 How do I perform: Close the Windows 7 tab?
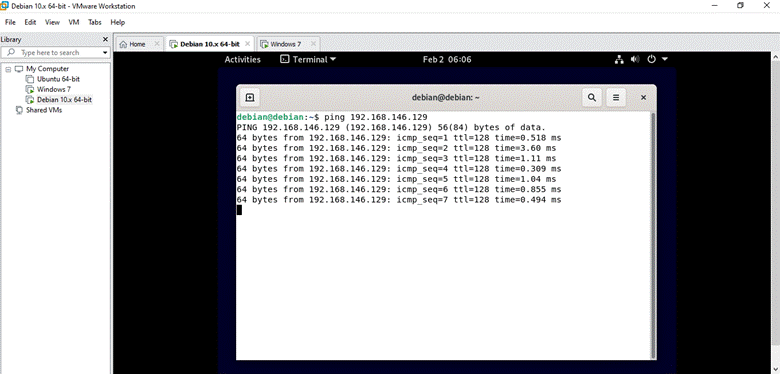(x=313, y=44)
